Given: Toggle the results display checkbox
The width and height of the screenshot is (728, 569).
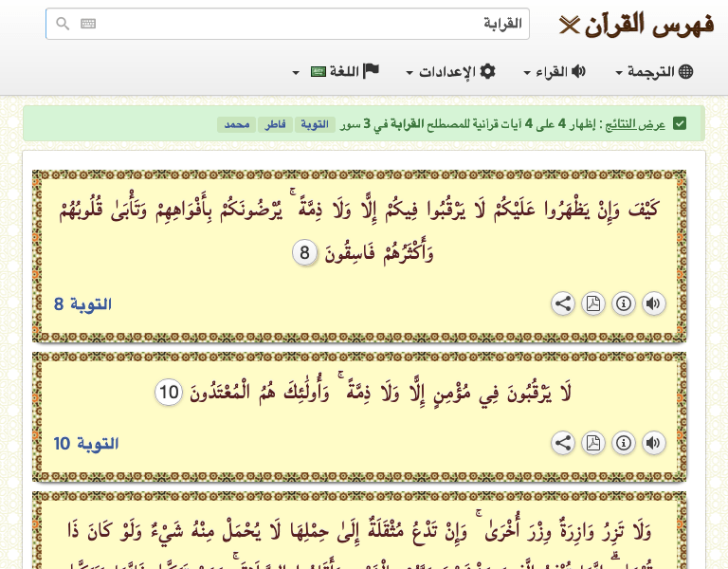Looking at the screenshot, I should tap(680, 124).
